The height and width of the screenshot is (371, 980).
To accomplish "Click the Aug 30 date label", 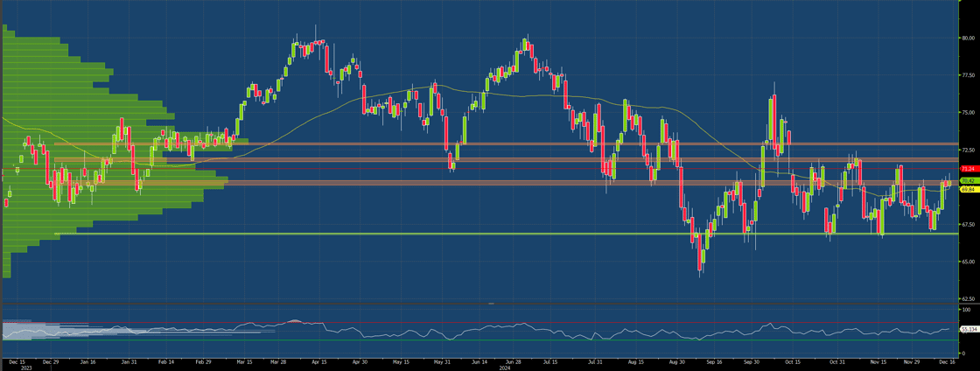I will tap(677, 361).
